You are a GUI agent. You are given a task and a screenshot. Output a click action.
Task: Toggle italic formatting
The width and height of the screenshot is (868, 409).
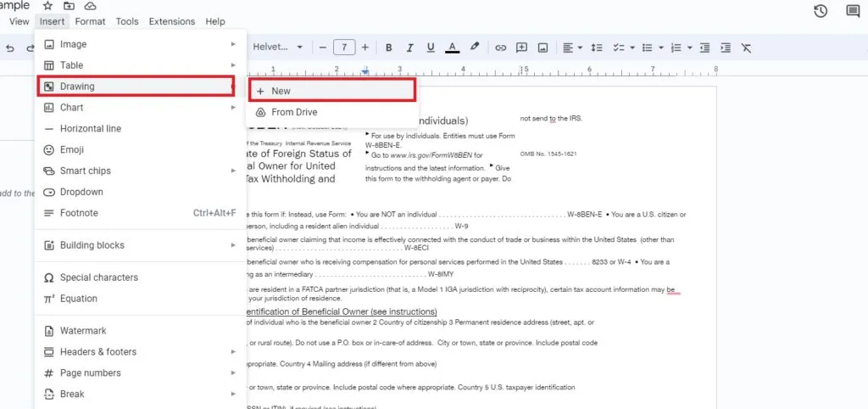409,48
